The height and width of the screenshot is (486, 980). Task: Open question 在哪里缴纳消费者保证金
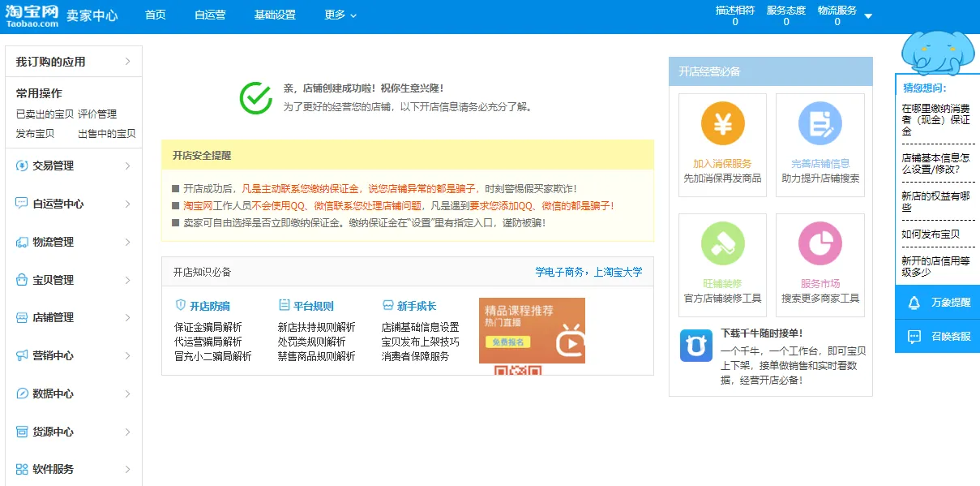[x=936, y=119]
